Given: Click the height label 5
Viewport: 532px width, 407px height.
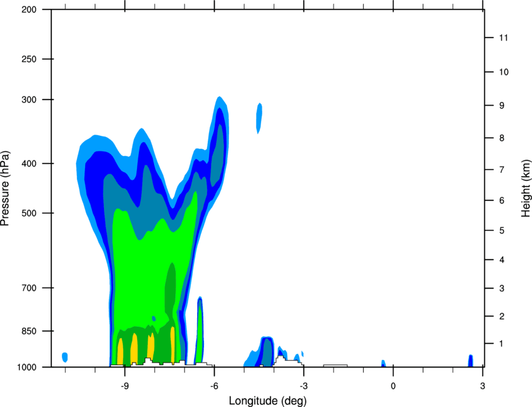Looking at the screenshot, I should (x=502, y=230).
